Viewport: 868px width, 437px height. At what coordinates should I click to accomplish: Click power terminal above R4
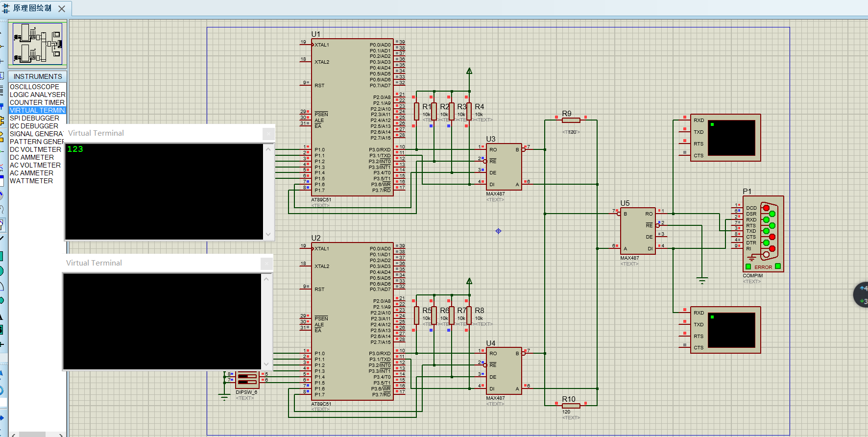[469, 71]
